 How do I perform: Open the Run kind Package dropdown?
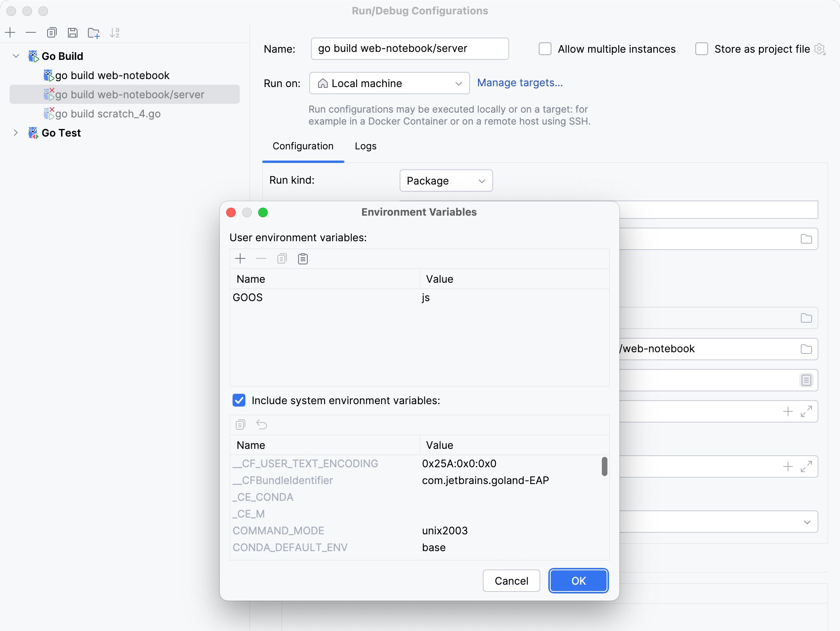(446, 181)
